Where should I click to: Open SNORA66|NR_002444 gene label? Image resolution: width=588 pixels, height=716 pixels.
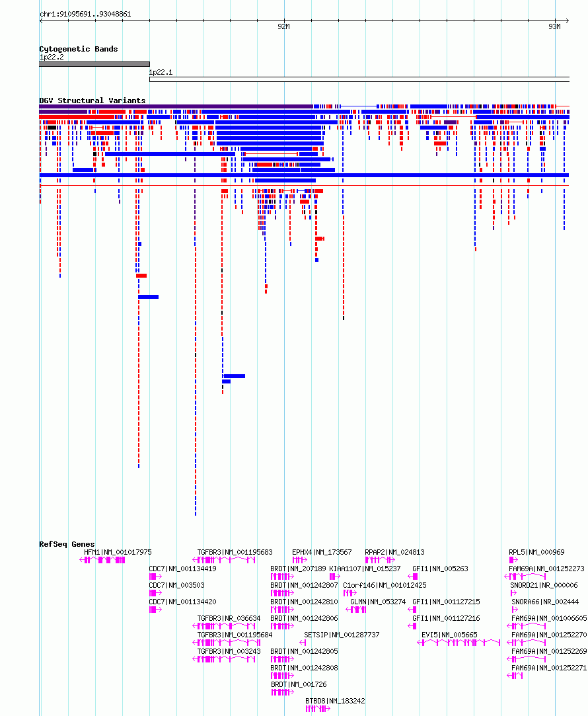545,602
